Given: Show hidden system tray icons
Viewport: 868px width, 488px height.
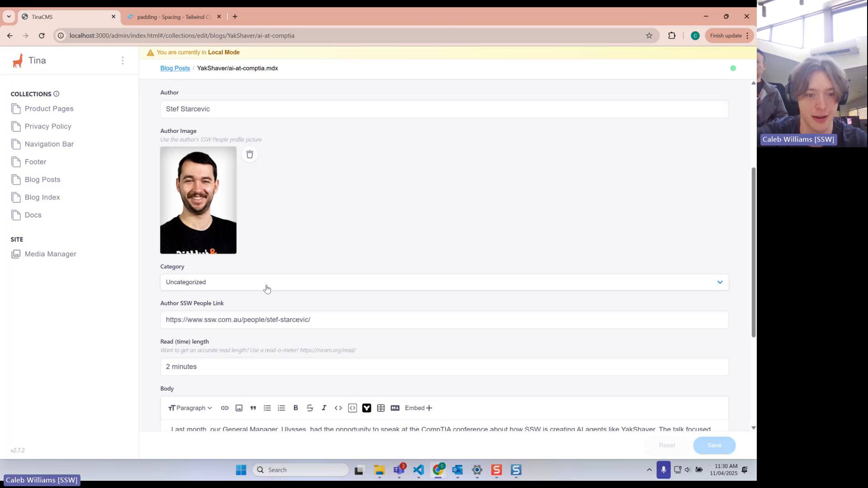Looking at the screenshot, I should click(x=649, y=470).
